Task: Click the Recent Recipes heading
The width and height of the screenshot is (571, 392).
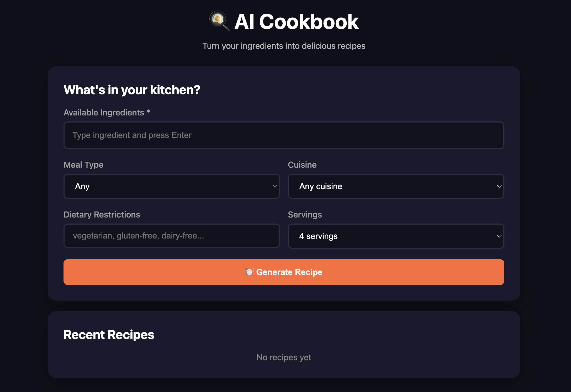Action: 109,335
